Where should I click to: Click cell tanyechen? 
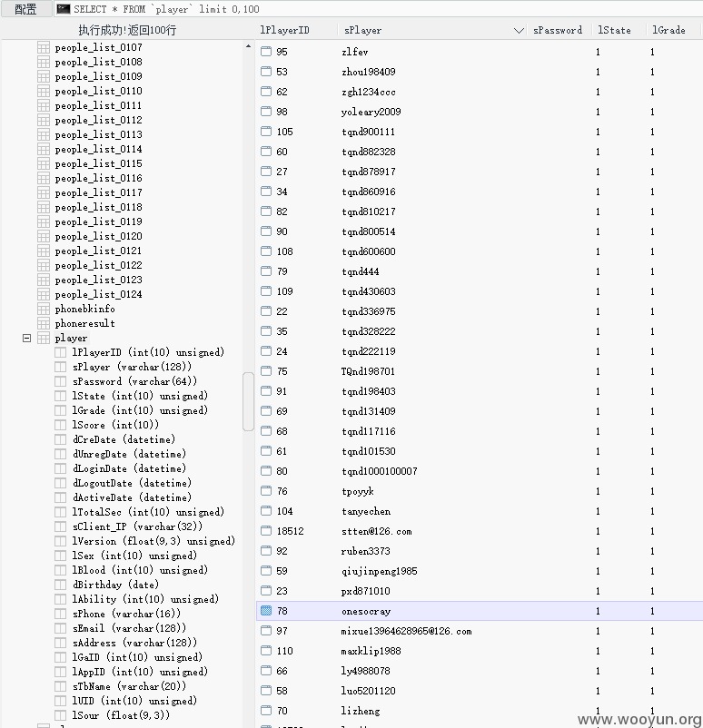click(x=366, y=511)
